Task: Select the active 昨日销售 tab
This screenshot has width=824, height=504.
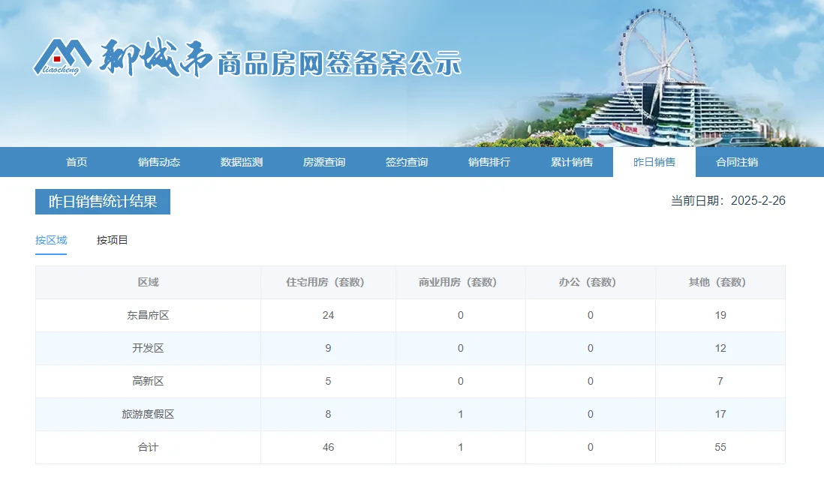Action: coord(654,162)
